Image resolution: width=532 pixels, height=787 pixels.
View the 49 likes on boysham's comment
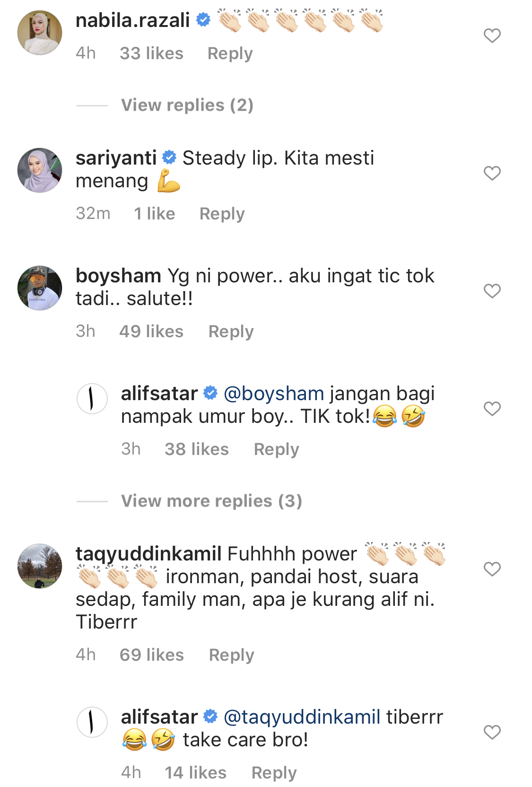[x=151, y=332]
